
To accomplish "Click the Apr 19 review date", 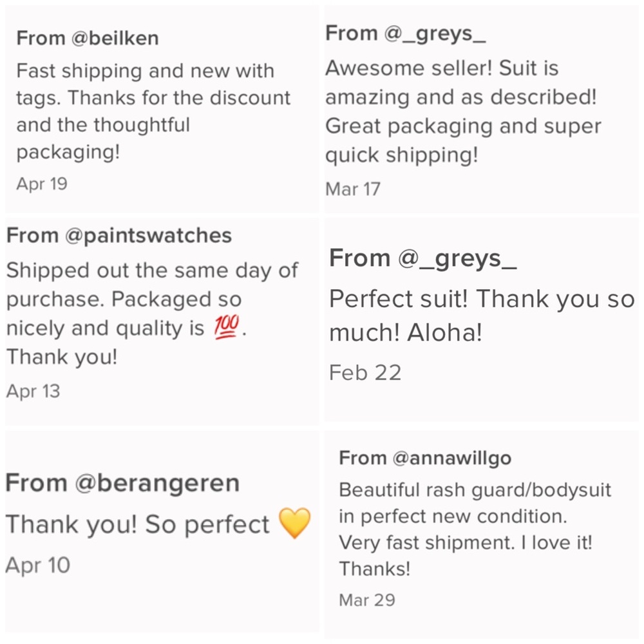I will pyautogui.click(x=42, y=184).
